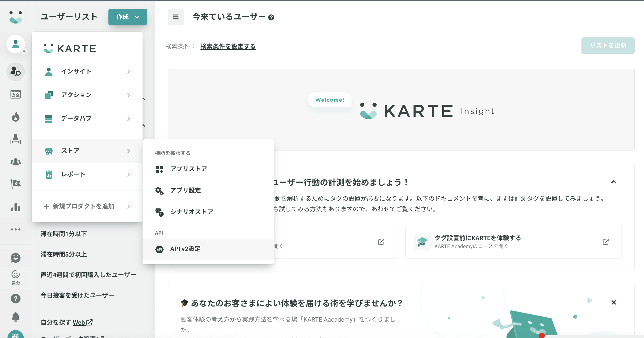The height and width of the screenshot is (338, 644).
Task: Collapse the ユーザー行動の計測 section chevron
Action: click(613, 182)
